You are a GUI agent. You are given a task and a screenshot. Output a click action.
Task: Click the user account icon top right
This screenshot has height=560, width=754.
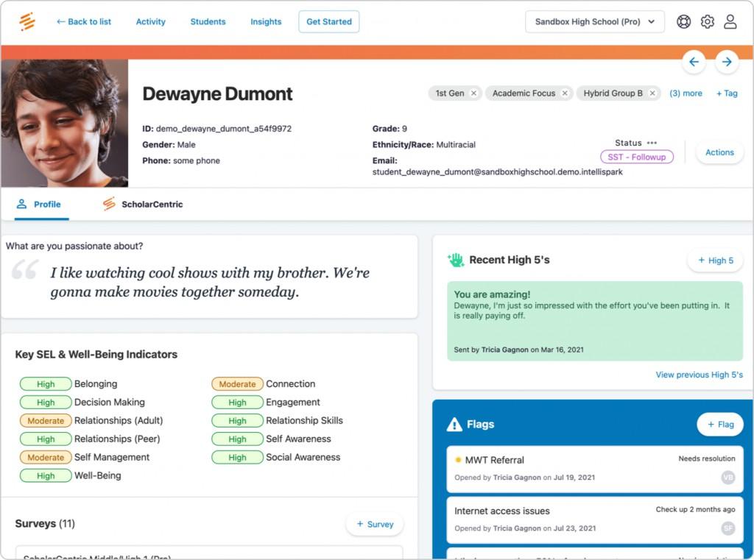coord(730,21)
